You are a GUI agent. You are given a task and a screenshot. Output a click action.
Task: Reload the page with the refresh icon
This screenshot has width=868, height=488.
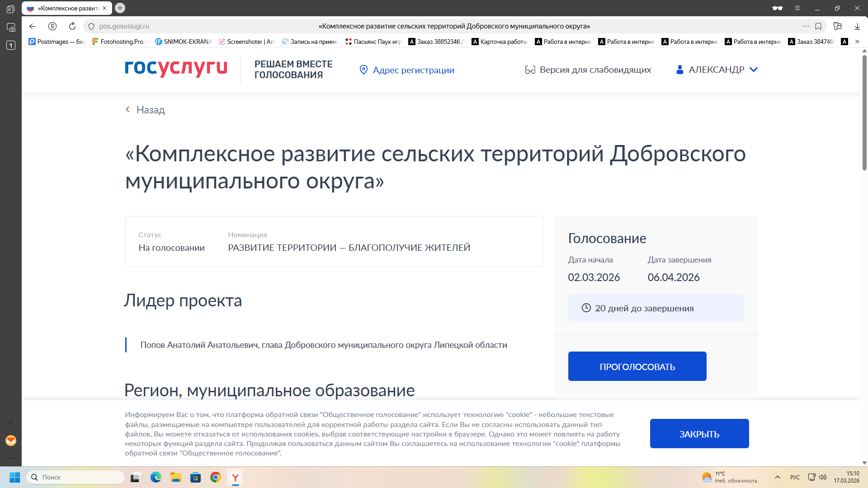click(x=72, y=26)
